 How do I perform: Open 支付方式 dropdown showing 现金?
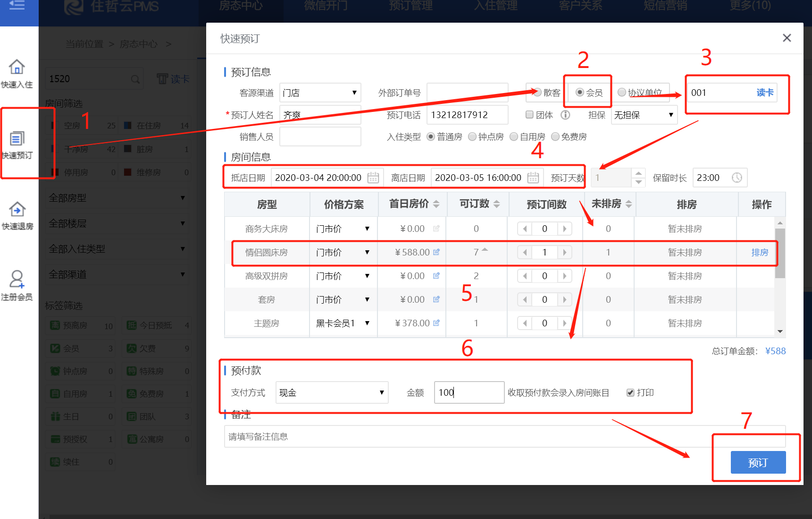tap(332, 392)
